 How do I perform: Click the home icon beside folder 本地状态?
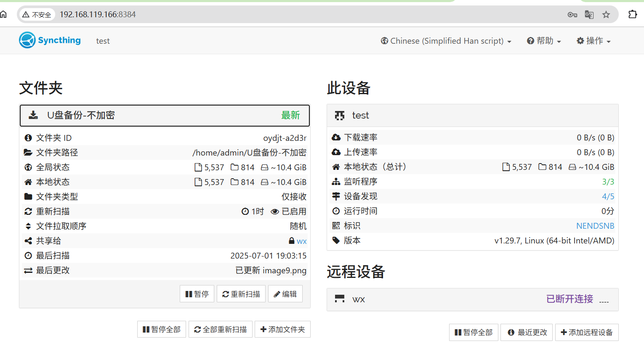[28, 182]
